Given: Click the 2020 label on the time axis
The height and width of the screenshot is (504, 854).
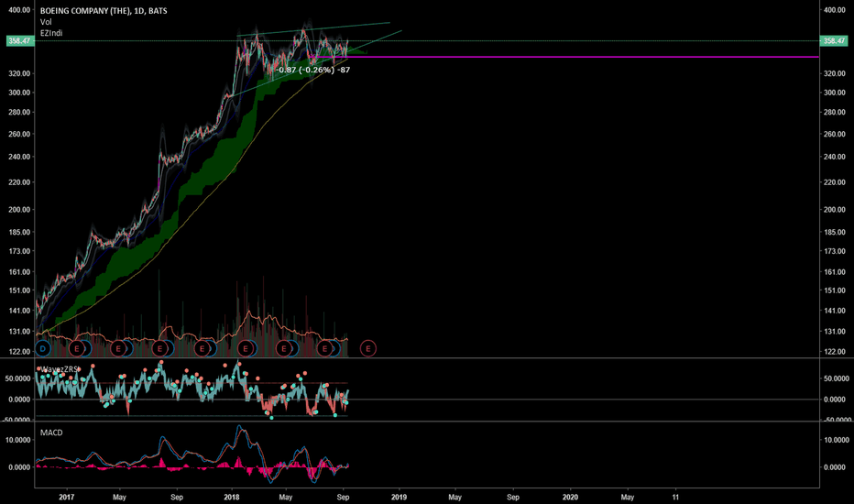Looking at the screenshot, I should [x=570, y=497].
